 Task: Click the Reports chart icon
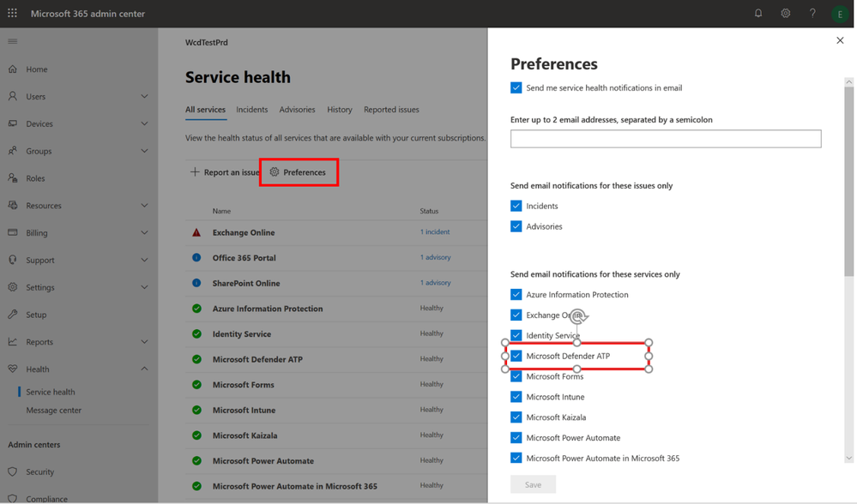(x=13, y=342)
